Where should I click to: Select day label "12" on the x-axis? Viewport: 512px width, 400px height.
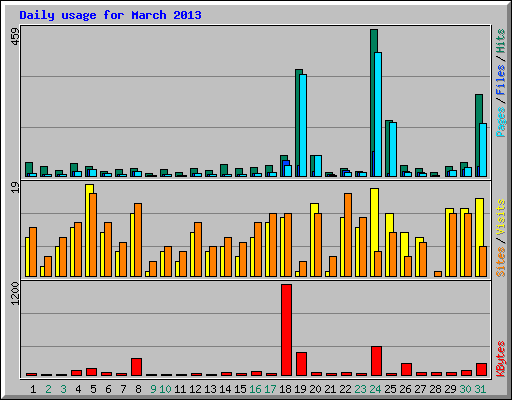coord(195,389)
